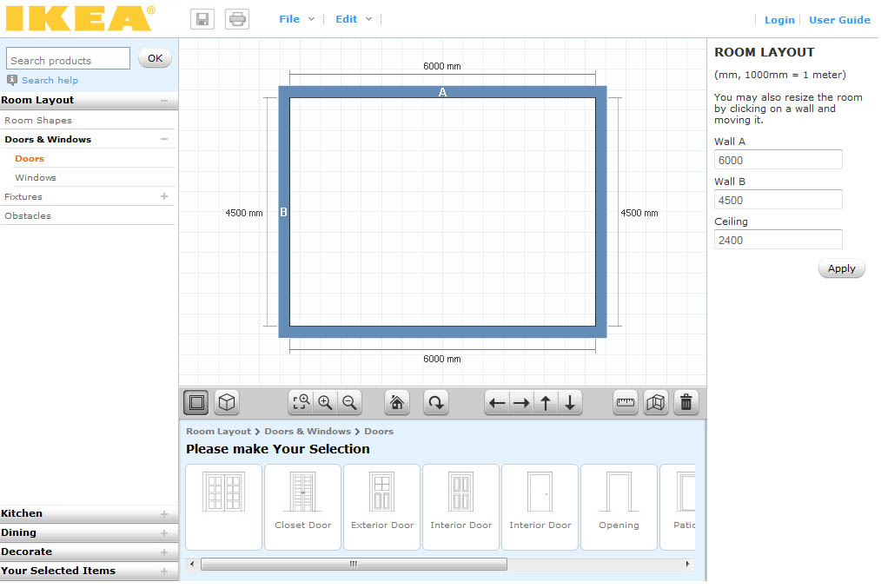The image size is (881, 588).
Task: Click the IKEA logo
Action: tap(80, 18)
